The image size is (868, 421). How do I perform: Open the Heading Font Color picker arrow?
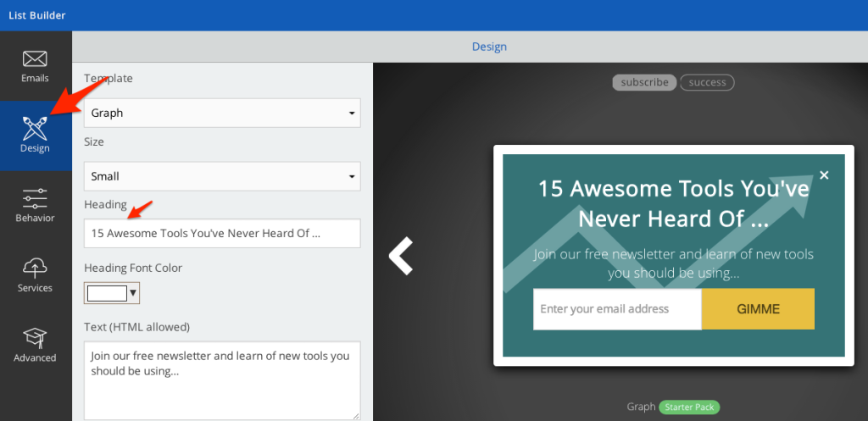point(133,293)
